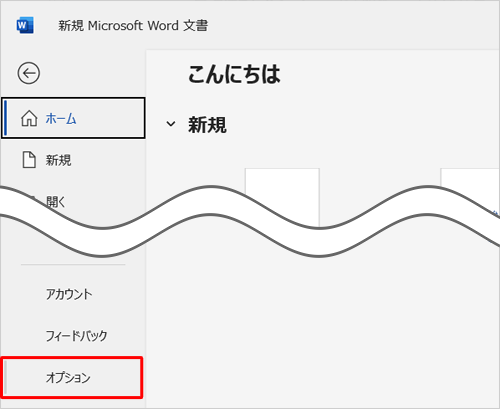Open オプション to show Word options
Screen dimensions: 500x409
click(x=72, y=378)
